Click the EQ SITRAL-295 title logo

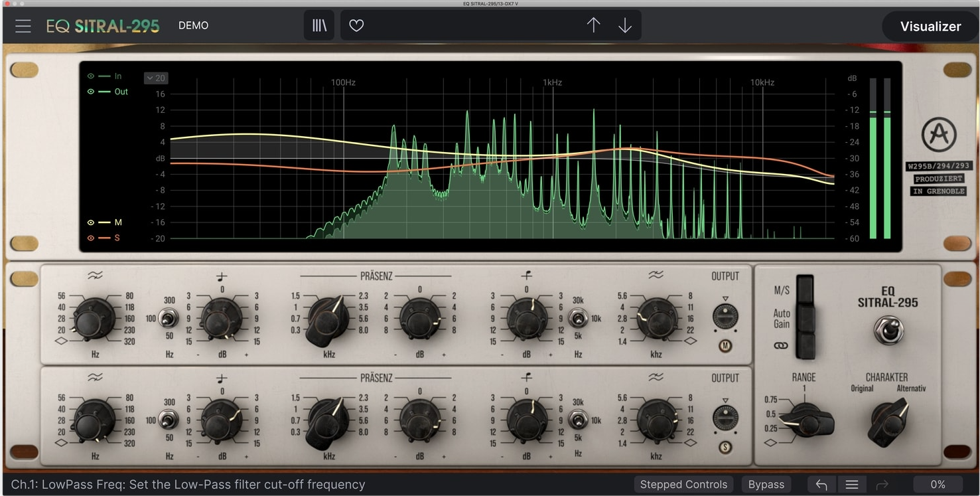pos(103,26)
